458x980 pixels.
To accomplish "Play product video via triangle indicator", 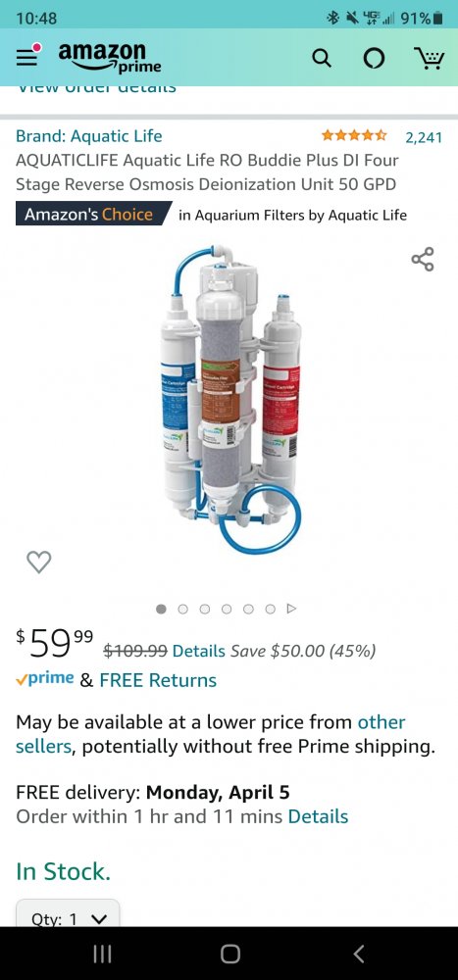I will point(291,609).
